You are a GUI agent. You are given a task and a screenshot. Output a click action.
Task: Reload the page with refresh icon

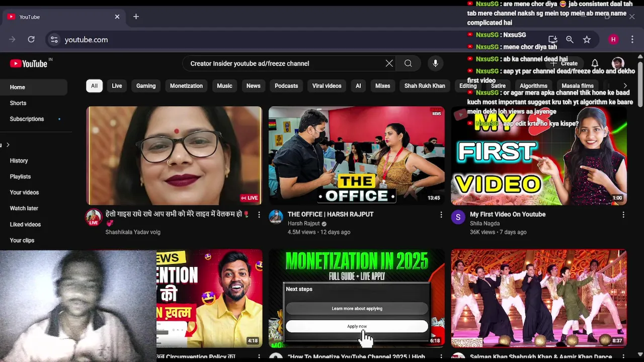click(x=31, y=39)
